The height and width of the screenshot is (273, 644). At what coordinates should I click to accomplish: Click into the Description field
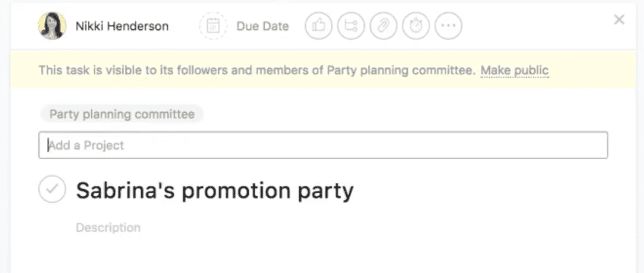108,227
